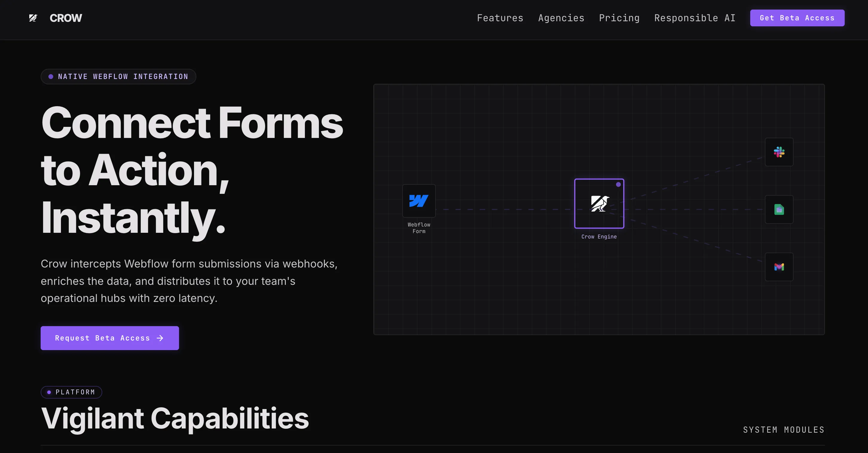Click the paragraph starting "Crow intercepts Webflow"

189,281
